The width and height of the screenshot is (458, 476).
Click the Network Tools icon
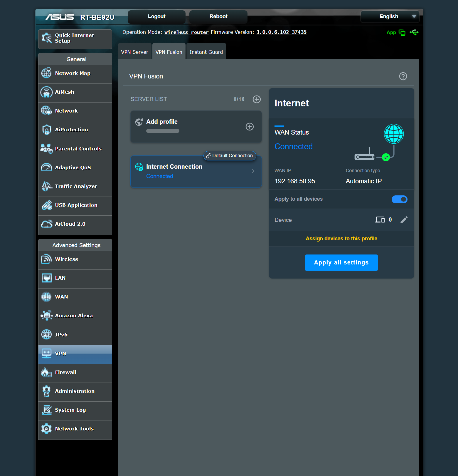pyautogui.click(x=46, y=429)
